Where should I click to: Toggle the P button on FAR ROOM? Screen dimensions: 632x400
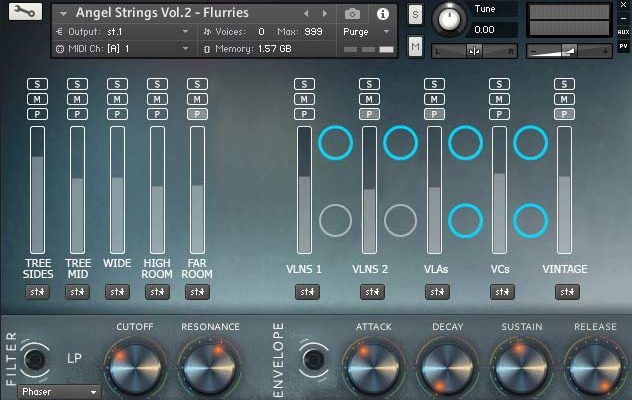tap(197, 114)
